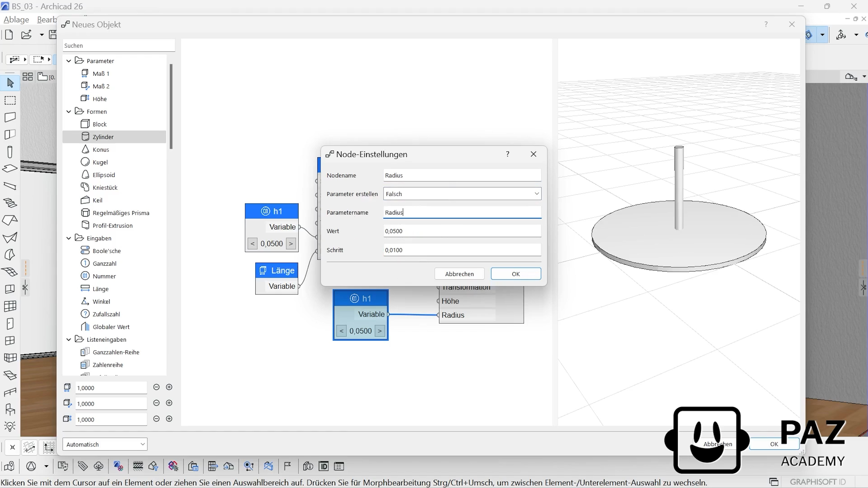Select the Kugel shape node
The height and width of the screenshot is (488, 868).
(x=100, y=162)
